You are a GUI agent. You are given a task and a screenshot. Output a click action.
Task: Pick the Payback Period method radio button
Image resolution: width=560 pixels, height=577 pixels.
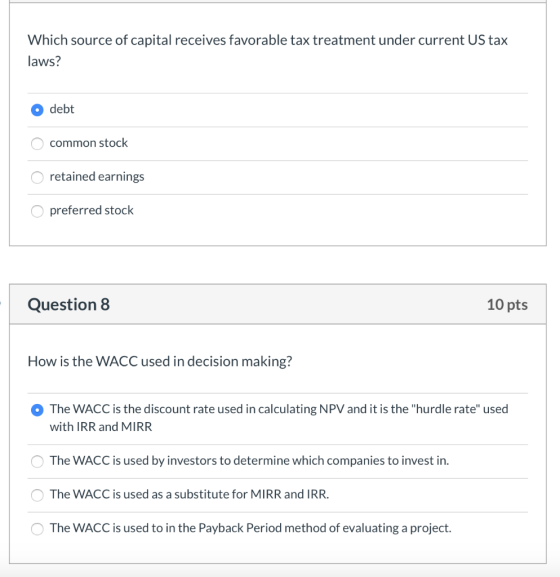(x=37, y=529)
